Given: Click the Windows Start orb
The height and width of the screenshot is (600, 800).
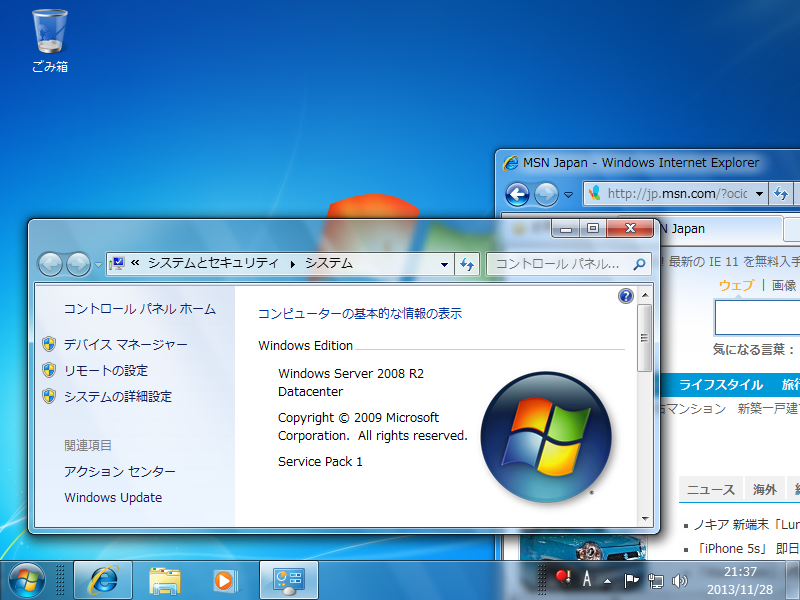Looking at the screenshot, I should pyautogui.click(x=26, y=581).
